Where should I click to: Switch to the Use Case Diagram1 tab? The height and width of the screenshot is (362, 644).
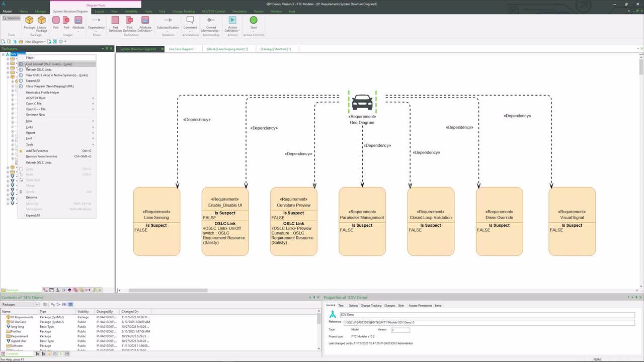click(182, 49)
